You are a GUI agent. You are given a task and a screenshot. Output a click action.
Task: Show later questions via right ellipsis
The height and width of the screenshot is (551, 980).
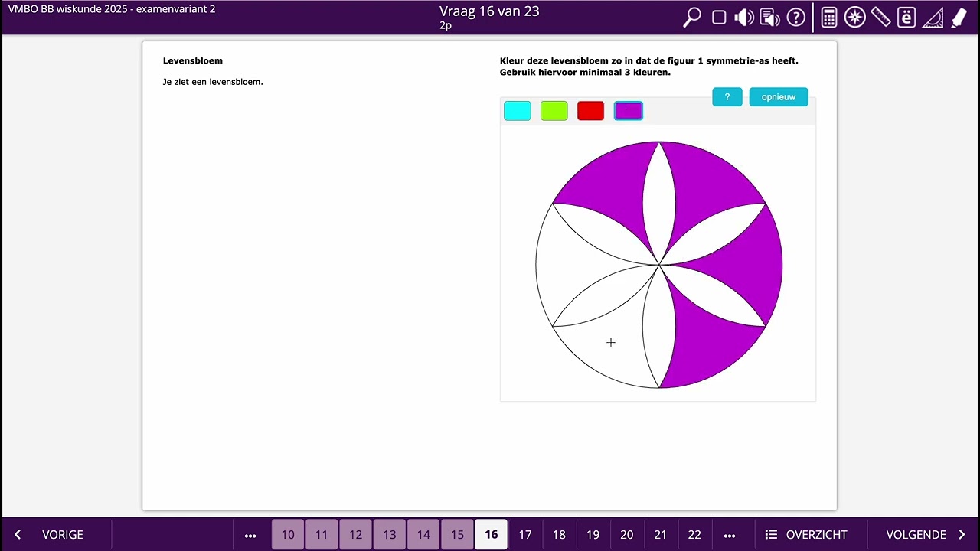(730, 535)
